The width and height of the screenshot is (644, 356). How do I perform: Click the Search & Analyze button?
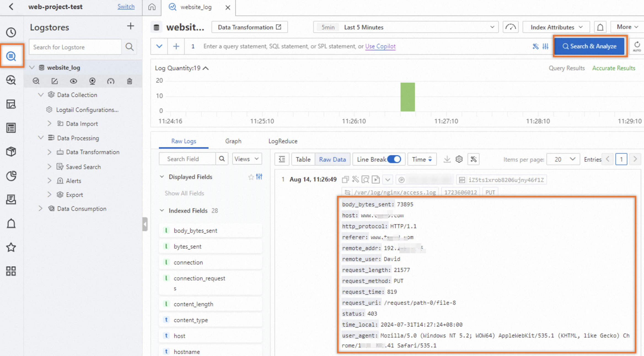(x=590, y=46)
